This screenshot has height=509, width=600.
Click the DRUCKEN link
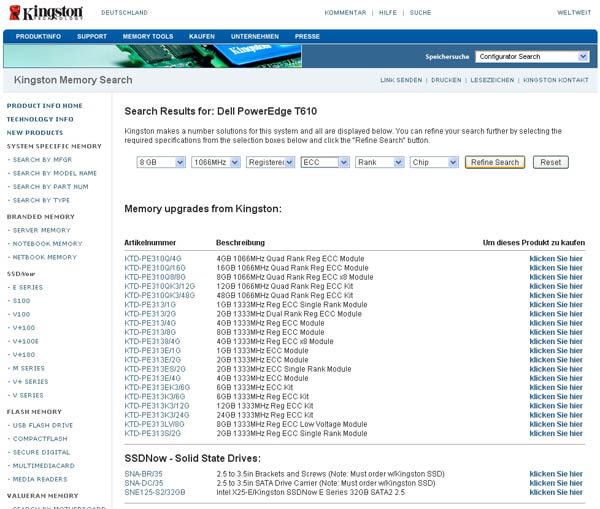pyautogui.click(x=446, y=80)
